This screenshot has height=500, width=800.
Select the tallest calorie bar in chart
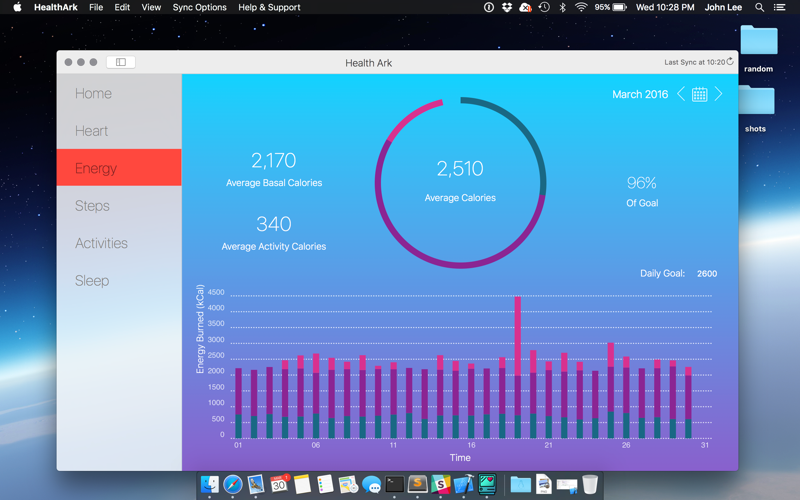[517, 367]
